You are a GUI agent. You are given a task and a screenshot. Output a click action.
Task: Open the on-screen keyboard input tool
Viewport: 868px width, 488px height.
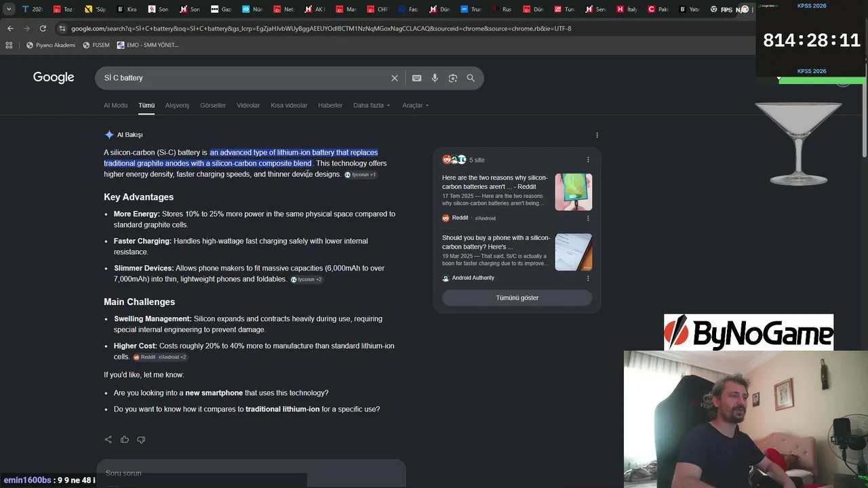(417, 78)
